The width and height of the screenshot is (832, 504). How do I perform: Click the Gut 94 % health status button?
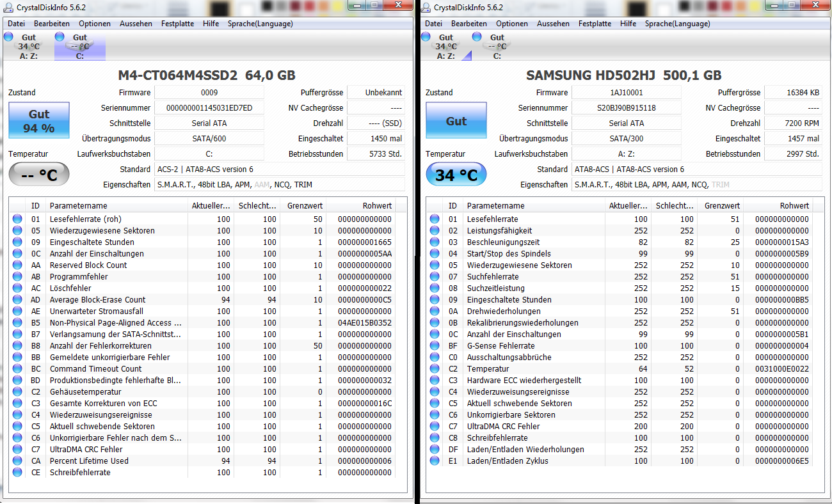[39, 121]
